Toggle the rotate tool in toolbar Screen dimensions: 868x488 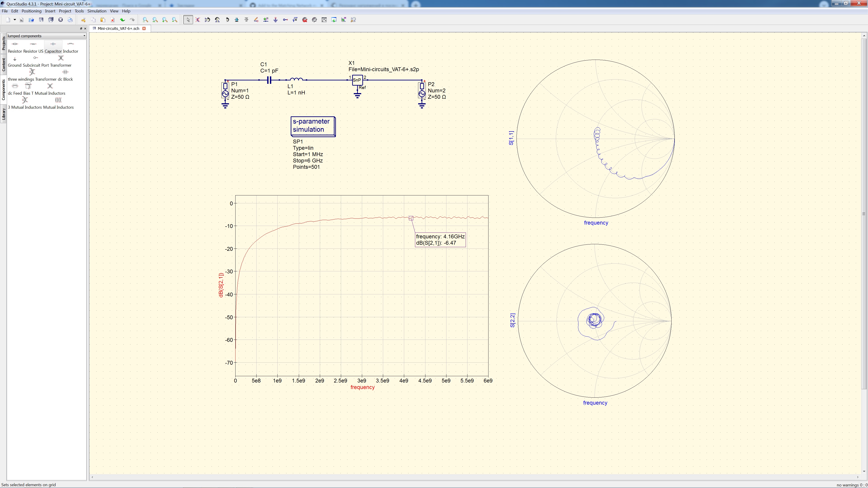tap(227, 20)
